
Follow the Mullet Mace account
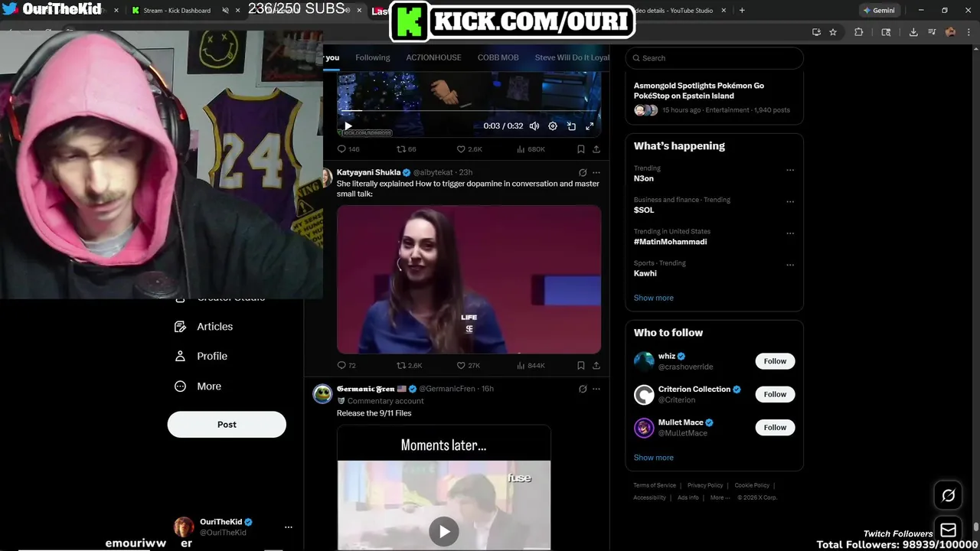(775, 427)
